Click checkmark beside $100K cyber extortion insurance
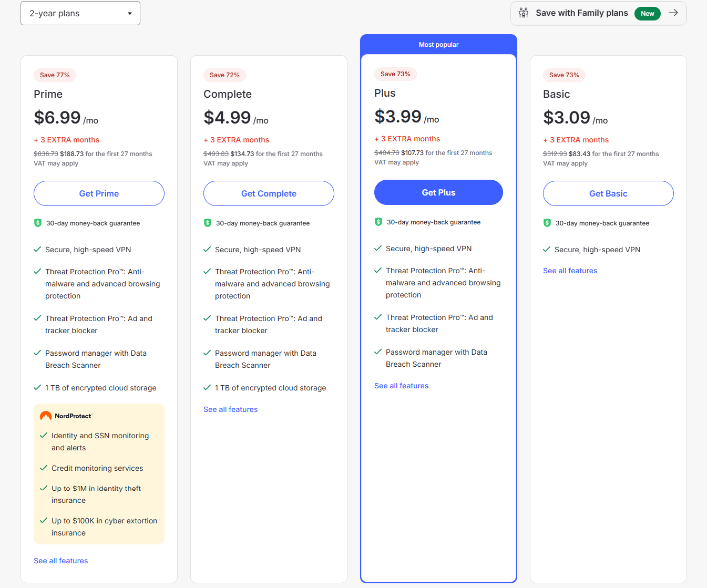 pos(44,521)
